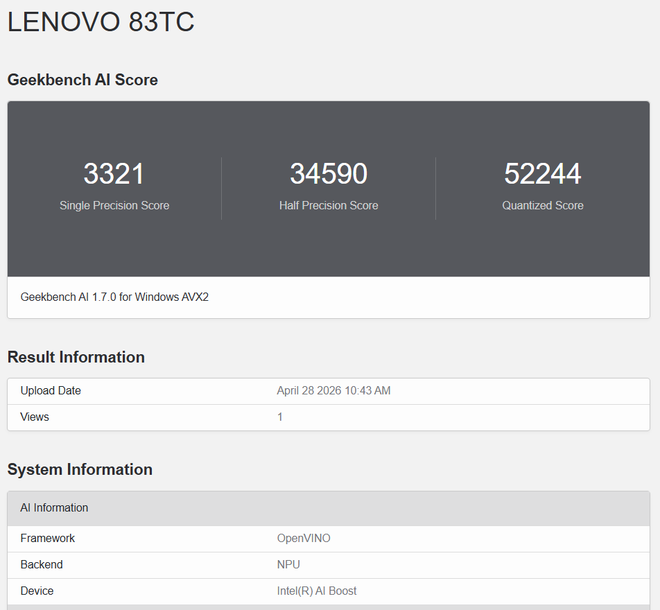Viewport: 660px width, 610px height.
Task: Click the AI Information table header
Action: (328, 508)
